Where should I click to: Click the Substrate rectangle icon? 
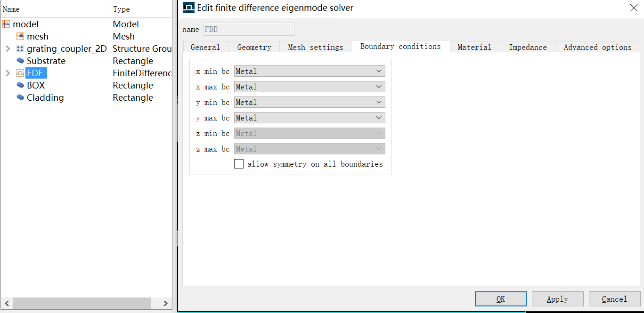pyautogui.click(x=20, y=61)
